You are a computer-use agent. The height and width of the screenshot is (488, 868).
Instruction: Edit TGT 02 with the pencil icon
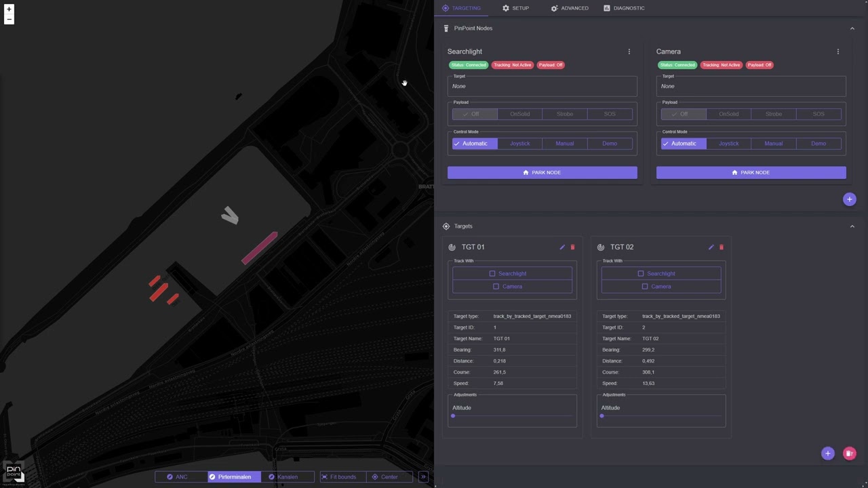tap(711, 247)
